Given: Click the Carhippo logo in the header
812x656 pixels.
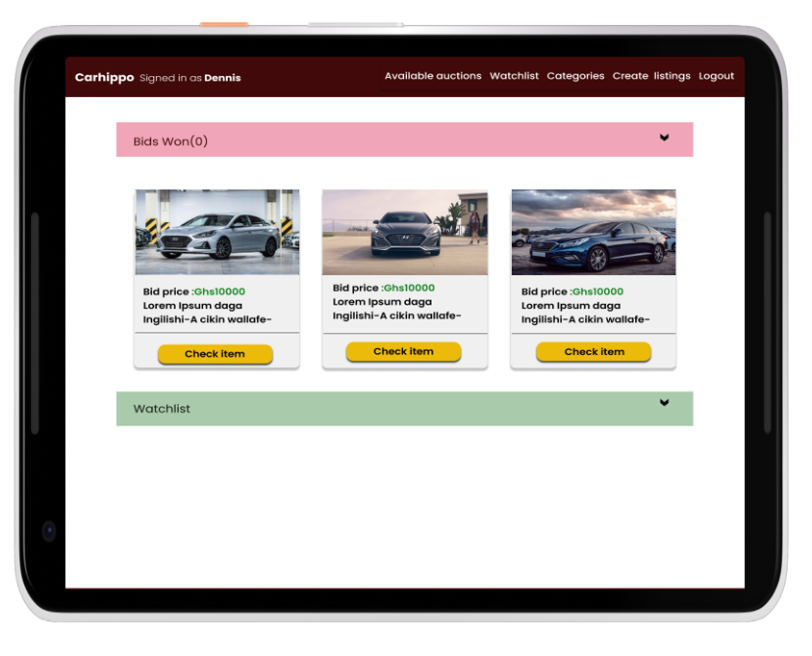Looking at the screenshot, I should coord(104,77).
